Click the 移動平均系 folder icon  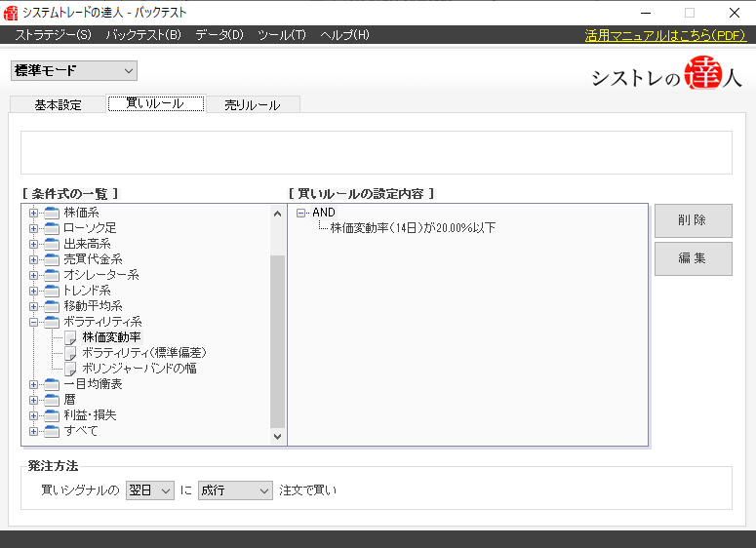tap(52, 306)
